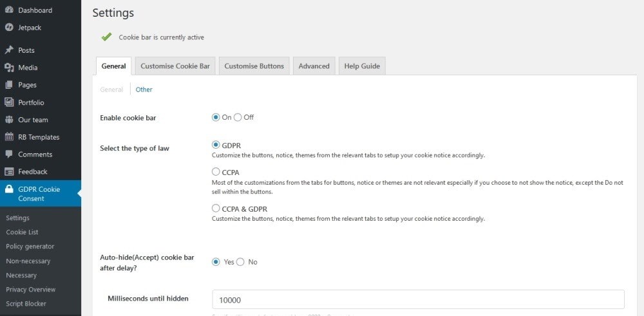Click the Settings page heading
Viewport: 644px width, 316px height.
pos(113,13)
